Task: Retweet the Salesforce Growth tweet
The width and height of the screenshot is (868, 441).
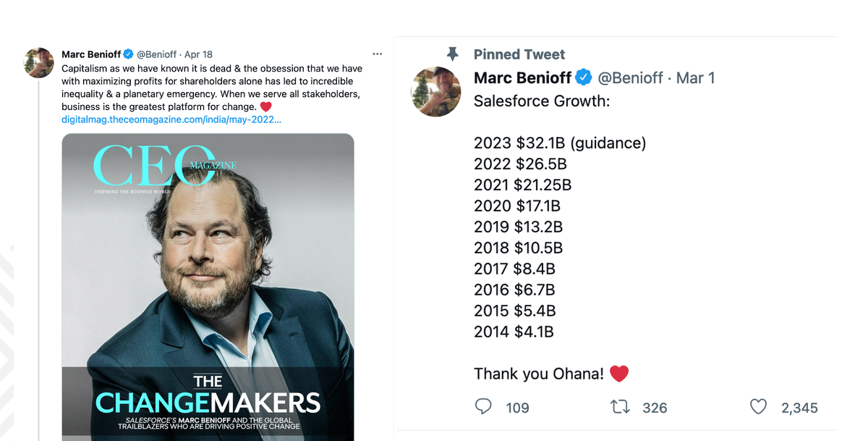Action: click(x=621, y=407)
